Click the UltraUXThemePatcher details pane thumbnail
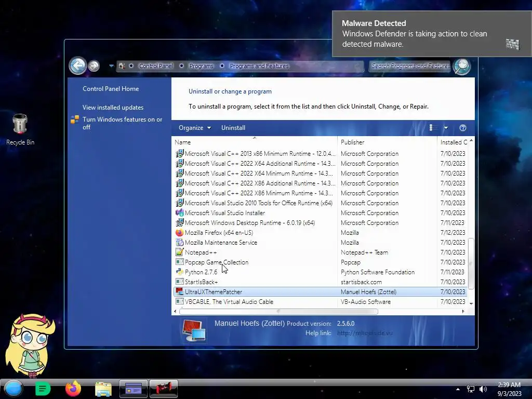532x399 pixels. point(194,330)
